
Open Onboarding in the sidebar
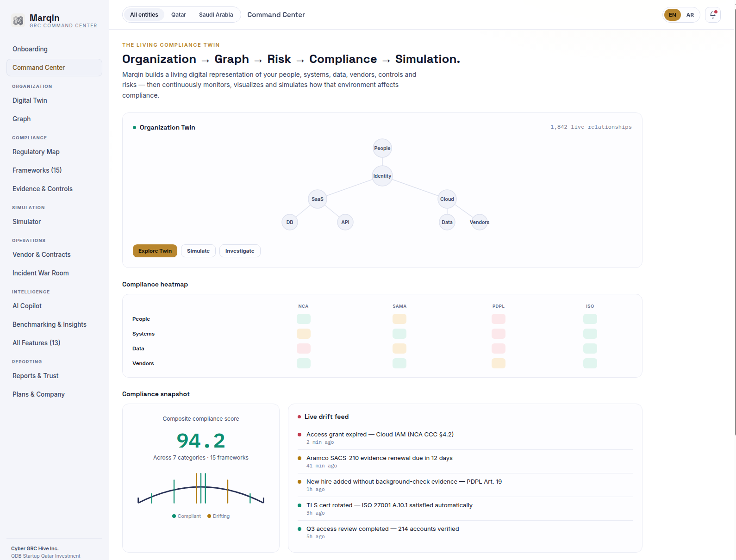[54, 49]
